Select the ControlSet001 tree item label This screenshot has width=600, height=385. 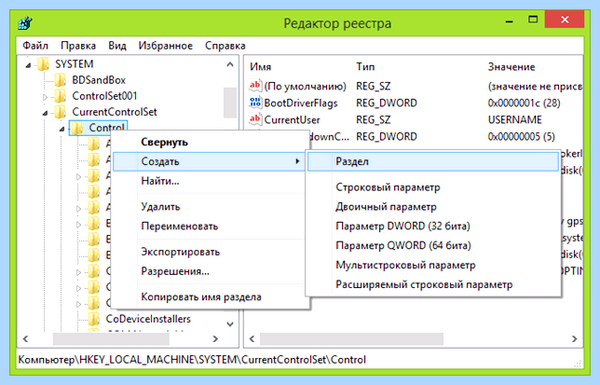pos(104,96)
